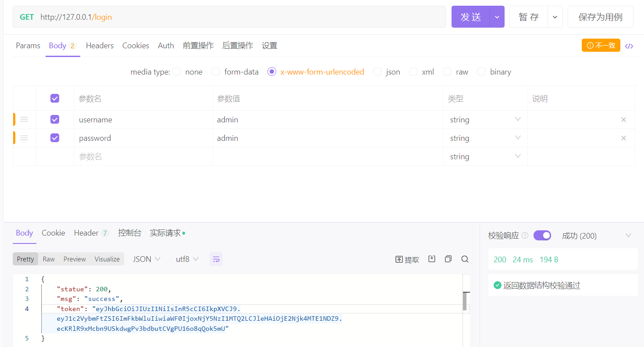The image size is (644, 347).
Task: Open the 控制台 console tab
Action: click(130, 233)
